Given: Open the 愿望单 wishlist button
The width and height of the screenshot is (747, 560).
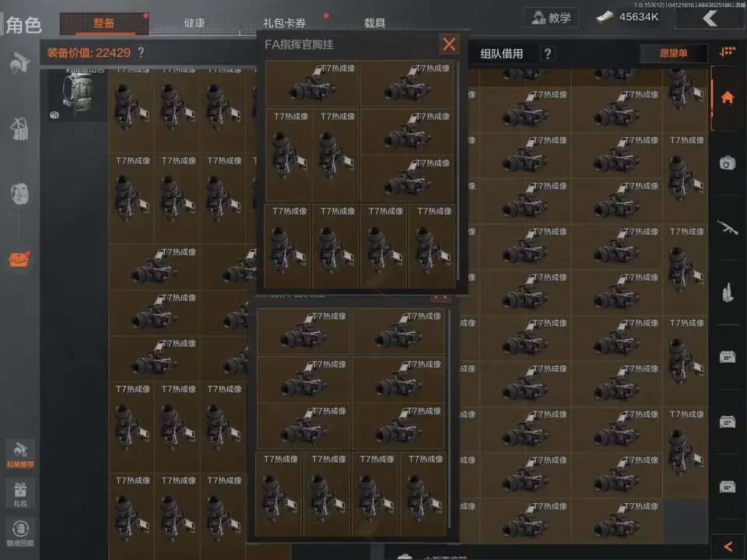Looking at the screenshot, I should click(x=673, y=53).
